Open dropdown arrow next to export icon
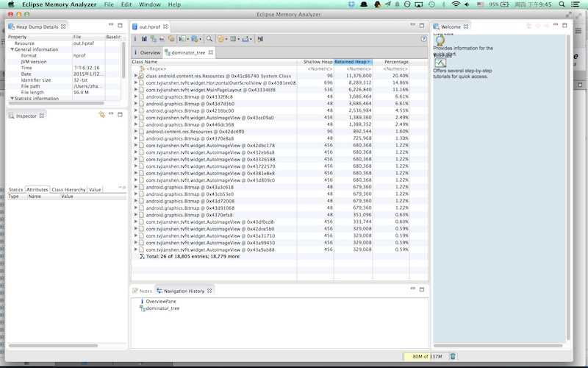This screenshot has width=588, height=368. [x=251, y=40]
